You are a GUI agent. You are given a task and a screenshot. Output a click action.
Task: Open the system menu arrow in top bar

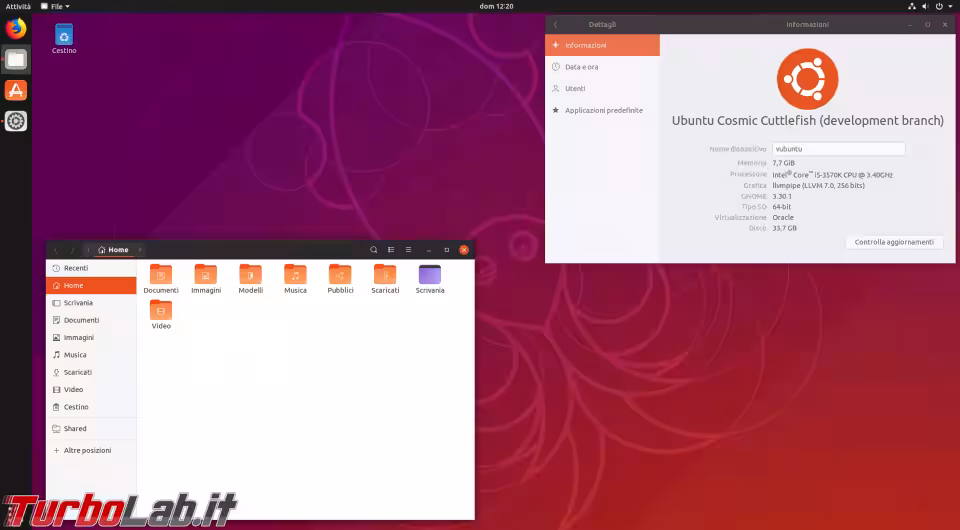(x=950, y=6)
